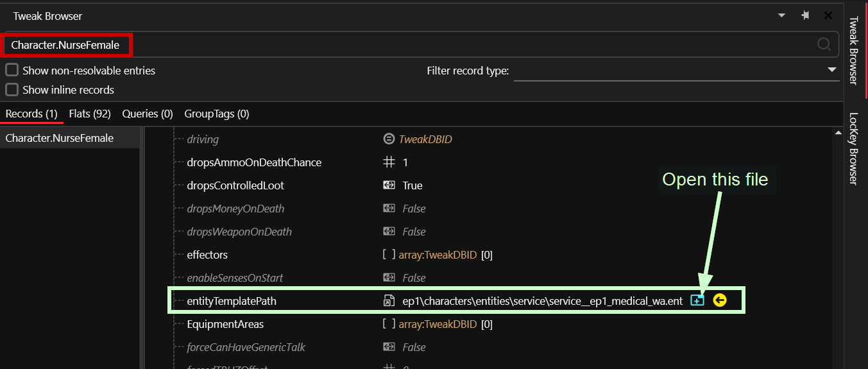This screenshot has width=868, height=369.
Task: Enable Show non-resolvable entries checkbox
Action: [12, 71]
